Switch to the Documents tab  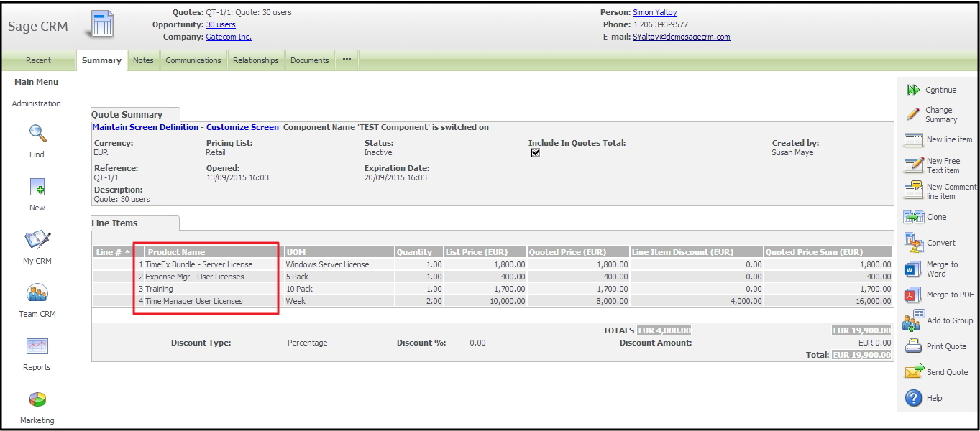coord(310,60)
